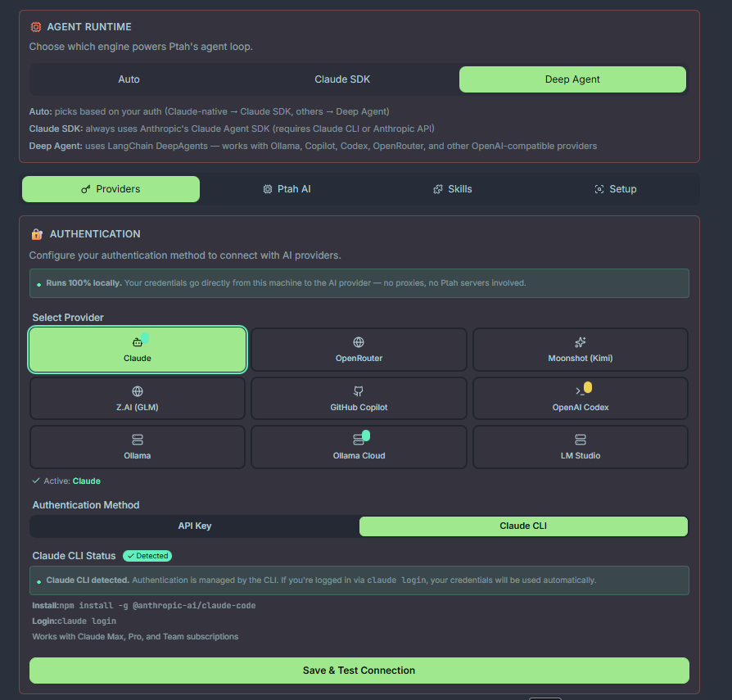The width and height of the screenshot is (732, 700).
Task: Switch to the Ptah AI tab
Action: tap(287, 189)
